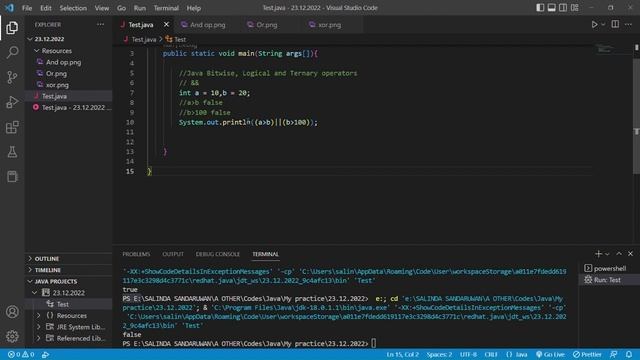Close the Test.java tab
Screen dimensions: 640x360
[x=166, y=24]
